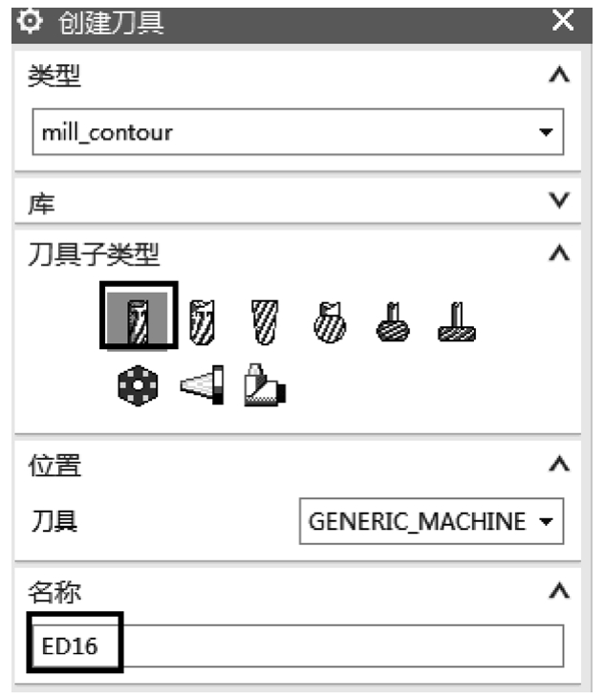Collapse the 类型 section

pos(559,75)
